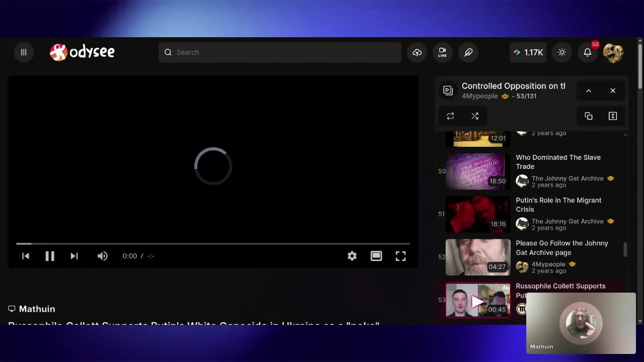Skip to next video
The height and width of the screenshot is (362, 644).
point(74,256)
